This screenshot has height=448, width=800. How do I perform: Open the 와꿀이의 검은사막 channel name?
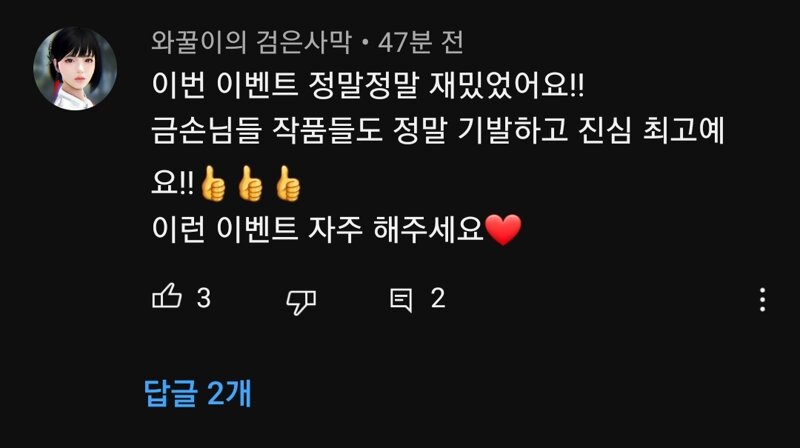(252, 42)
